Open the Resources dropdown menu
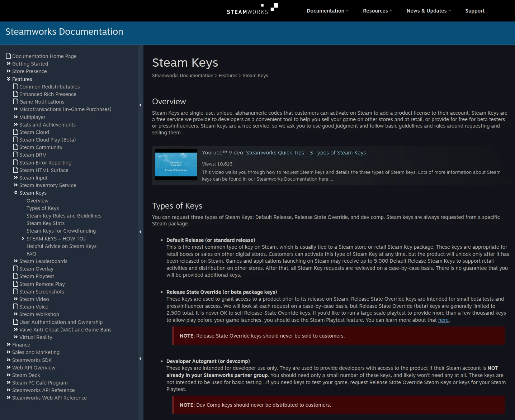Screen dimensions: 515x420 378,11
